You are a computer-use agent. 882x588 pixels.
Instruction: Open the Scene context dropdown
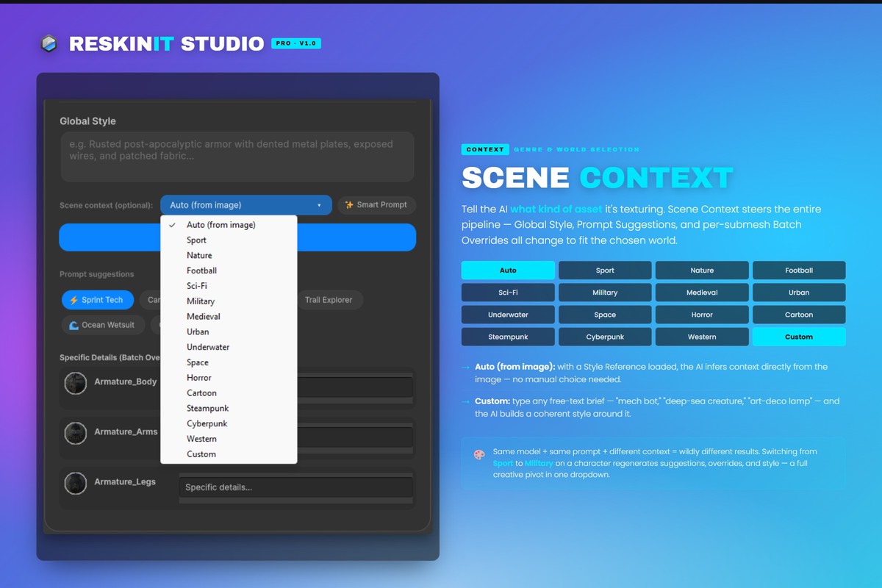click(x=246, y=205)
